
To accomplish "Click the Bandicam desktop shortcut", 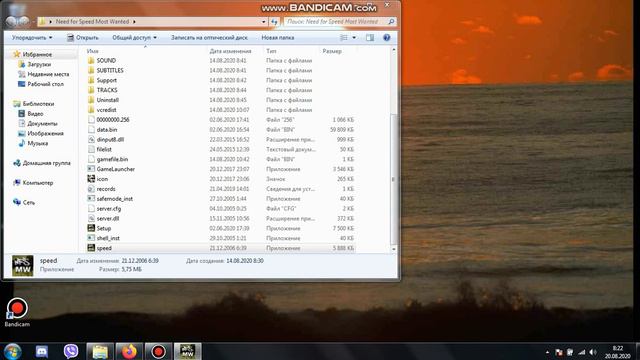I will pos(17,313).
